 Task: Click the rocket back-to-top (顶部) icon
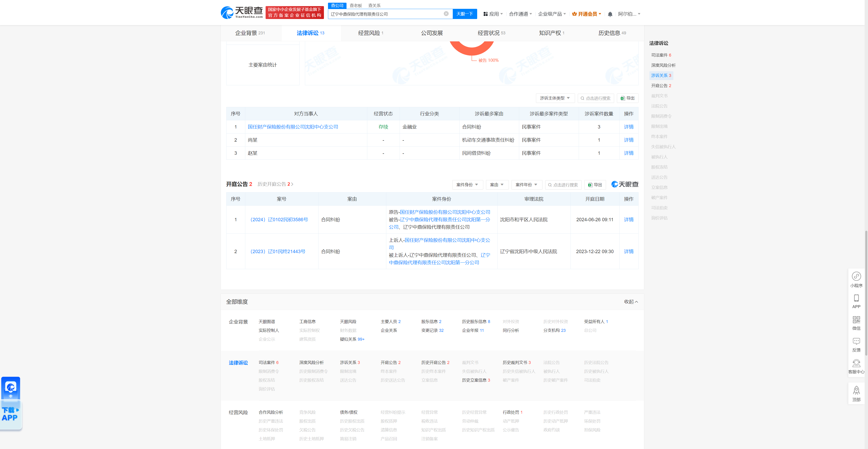click(x=856, y=391)
